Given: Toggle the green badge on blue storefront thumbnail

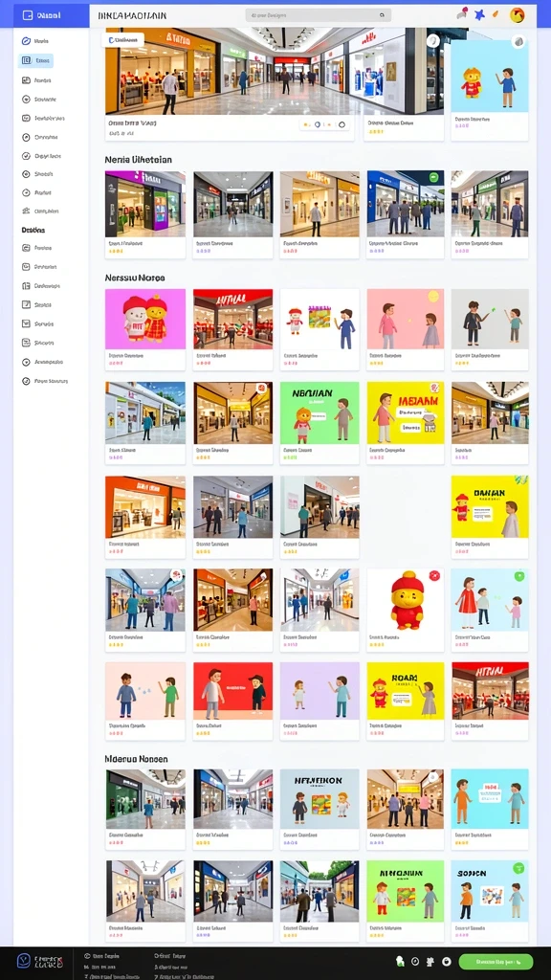Looking at the screenshot, I should [433, 178].
